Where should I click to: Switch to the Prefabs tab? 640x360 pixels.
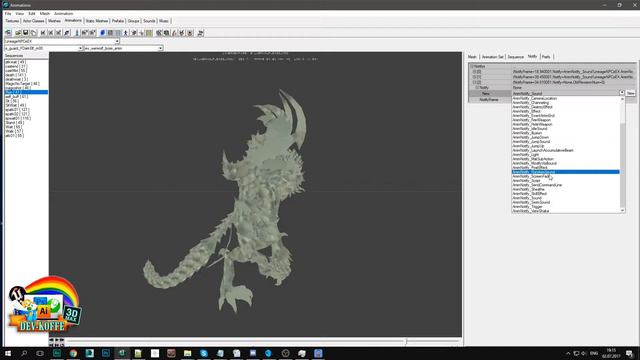click(x=118, y=21)
